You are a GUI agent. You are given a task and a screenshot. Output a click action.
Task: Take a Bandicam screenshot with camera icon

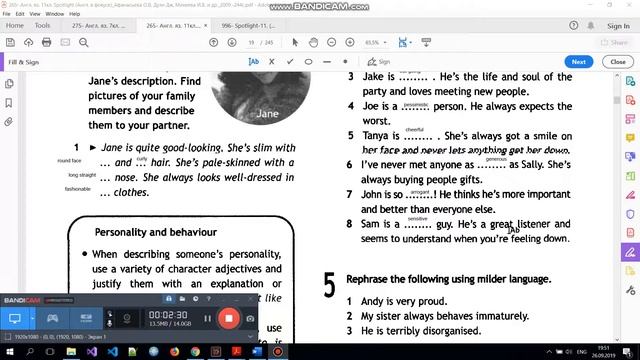tap(250, 318)
